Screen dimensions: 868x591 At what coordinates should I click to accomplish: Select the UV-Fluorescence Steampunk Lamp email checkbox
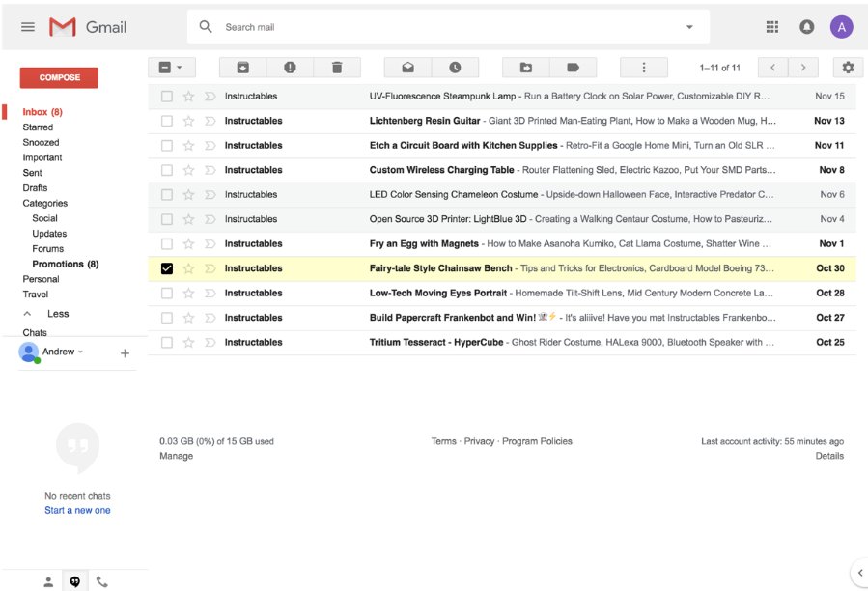(x=167, y=97)
